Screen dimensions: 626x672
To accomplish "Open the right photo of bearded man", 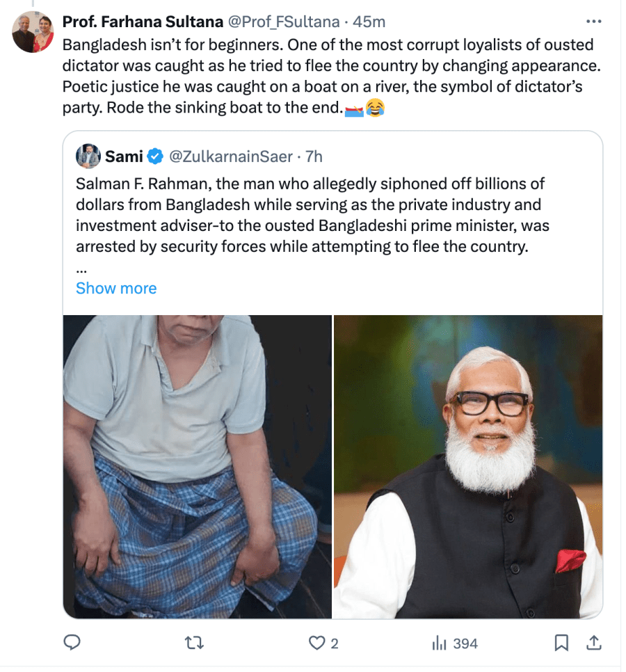I will [467, 466].
